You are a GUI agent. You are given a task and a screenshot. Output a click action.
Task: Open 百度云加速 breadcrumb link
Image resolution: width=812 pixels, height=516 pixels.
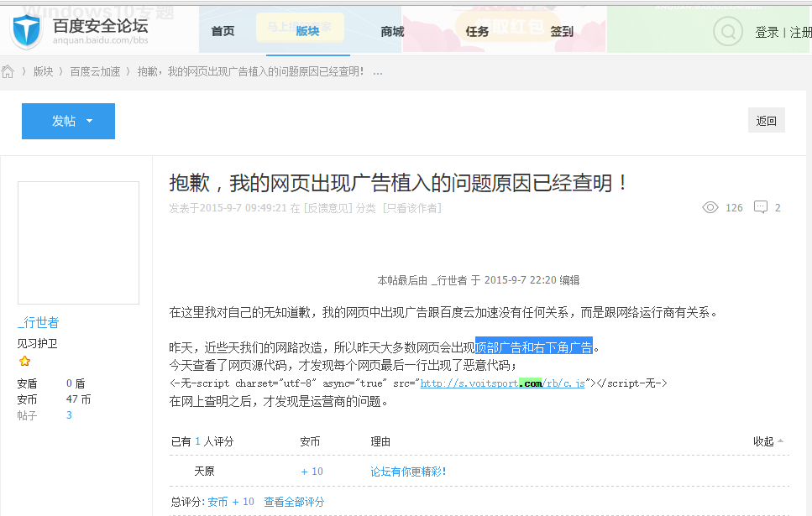[x=95, y=71]
